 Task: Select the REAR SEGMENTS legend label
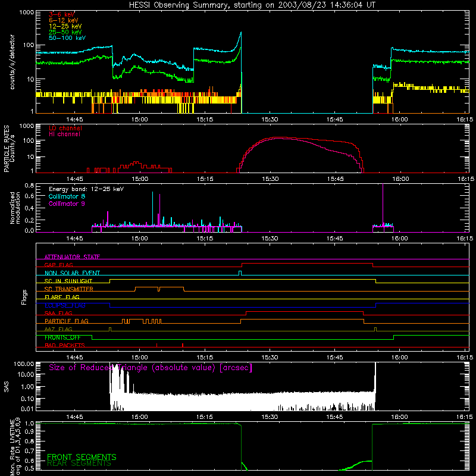coord(79,463)
